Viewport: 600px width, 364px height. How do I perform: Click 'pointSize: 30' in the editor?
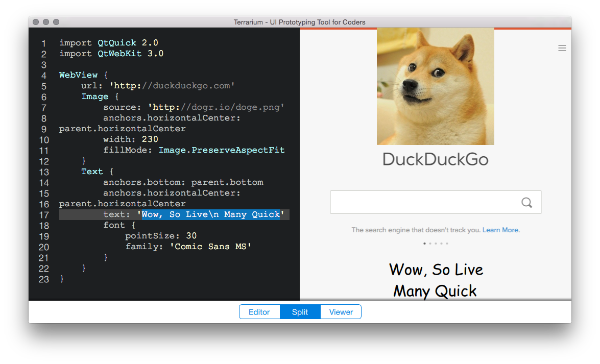click(161, 236)
